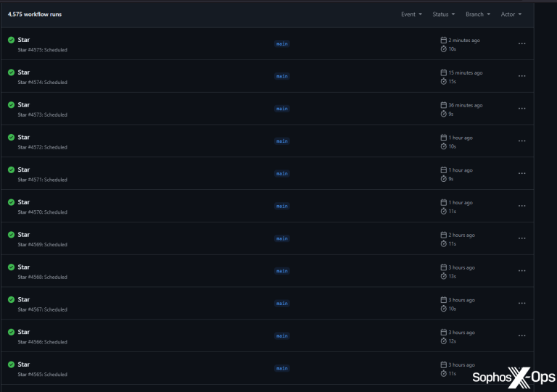The height and width of the screenshot is (392, 557).
Task: Click the stopwatch icon beside duration 15s
Action: coord(444,81)
